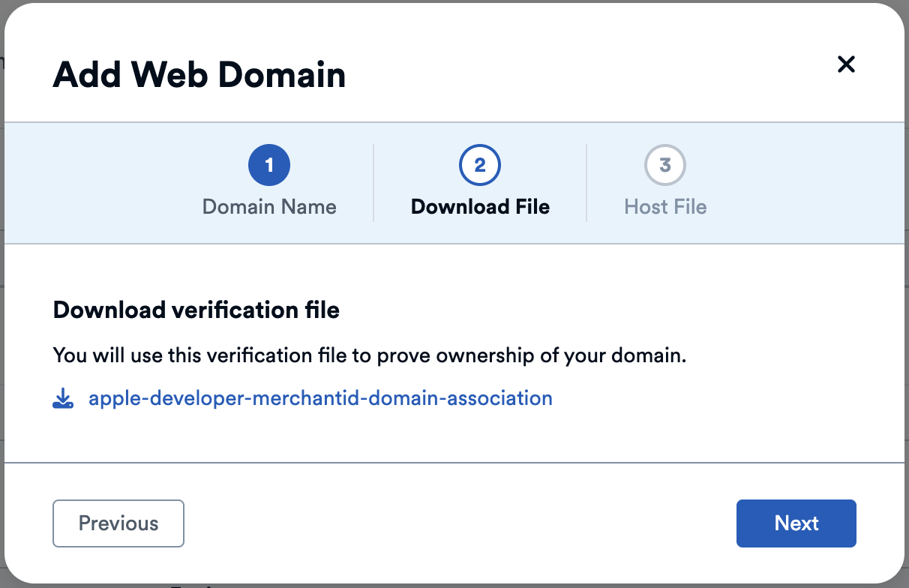909x588 pixels.
Task: Close the Add Web Domain dialog
Action: [846, 64]
